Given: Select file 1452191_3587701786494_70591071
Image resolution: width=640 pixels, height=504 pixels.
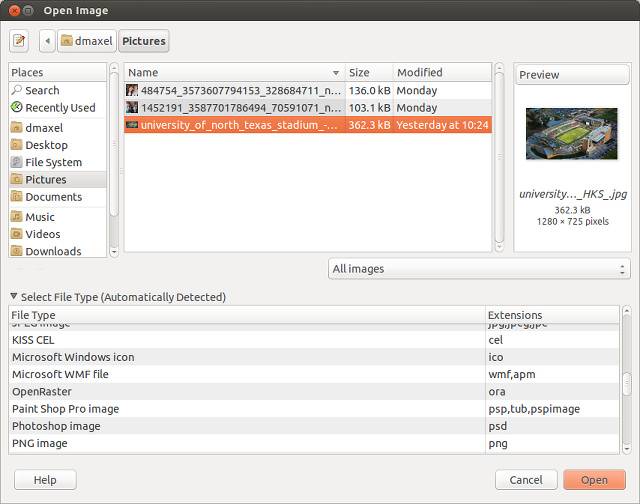Looking at the screenshot, I should pyautogui.click(x=308, y=107).
